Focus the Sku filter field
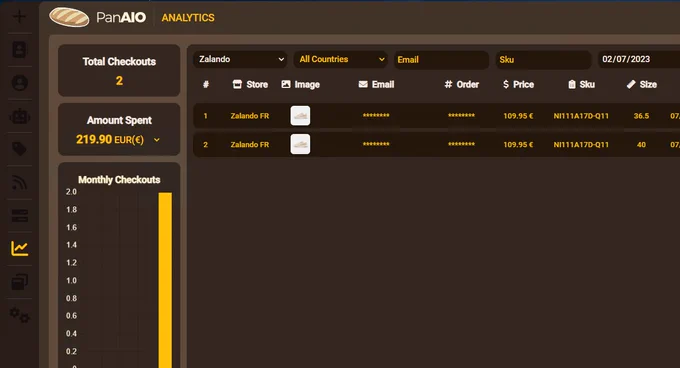 click(x=543, y=60)
